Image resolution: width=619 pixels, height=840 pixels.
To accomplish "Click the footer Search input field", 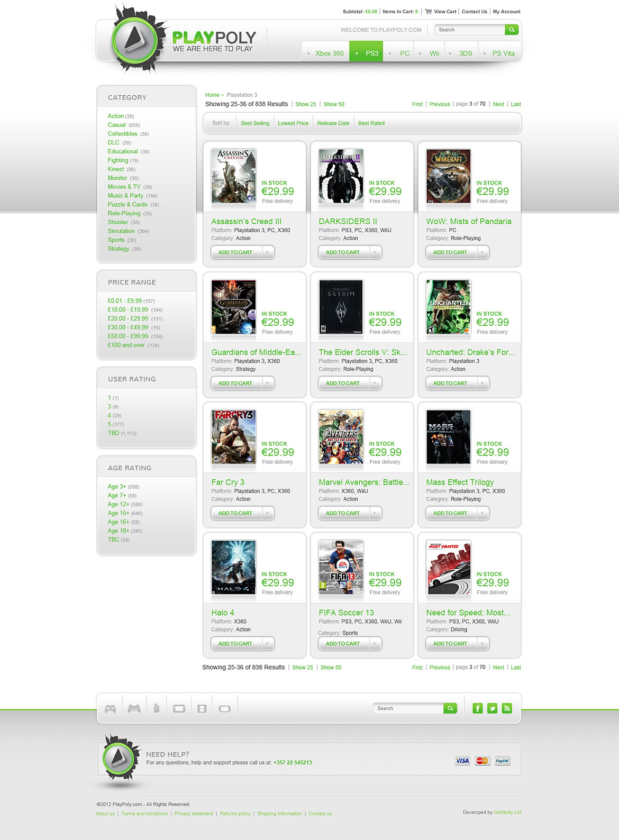I will [408, 708].
